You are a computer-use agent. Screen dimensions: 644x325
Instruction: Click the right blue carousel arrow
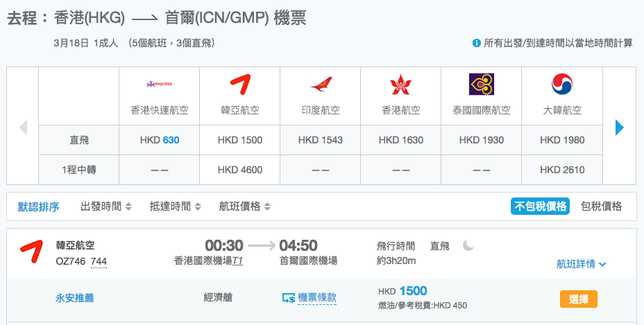[620, 128]
